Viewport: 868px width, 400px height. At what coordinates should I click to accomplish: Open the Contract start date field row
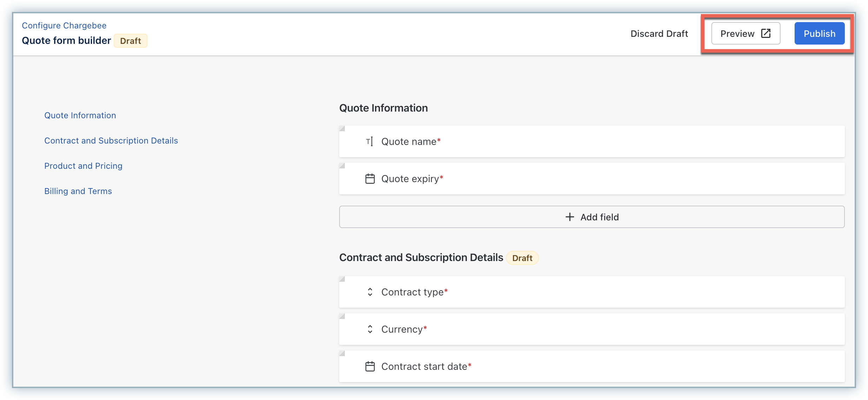click(x=591, y=366)
